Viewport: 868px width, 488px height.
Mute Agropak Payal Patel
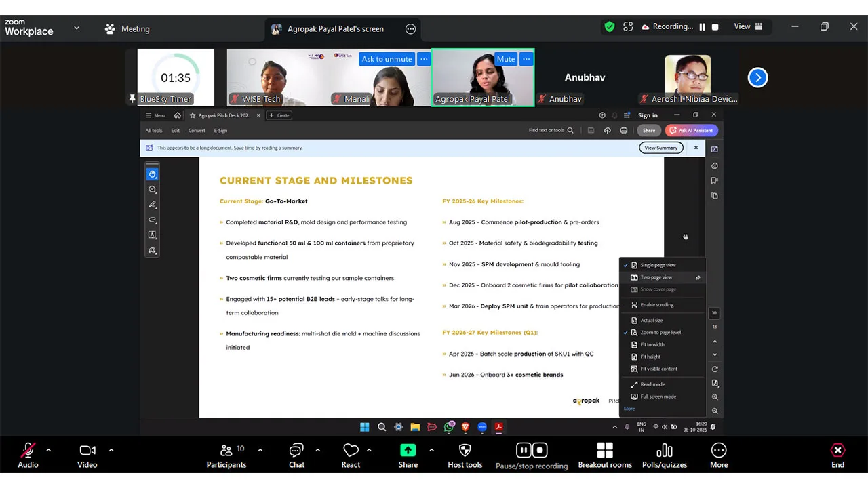(506, 59)
